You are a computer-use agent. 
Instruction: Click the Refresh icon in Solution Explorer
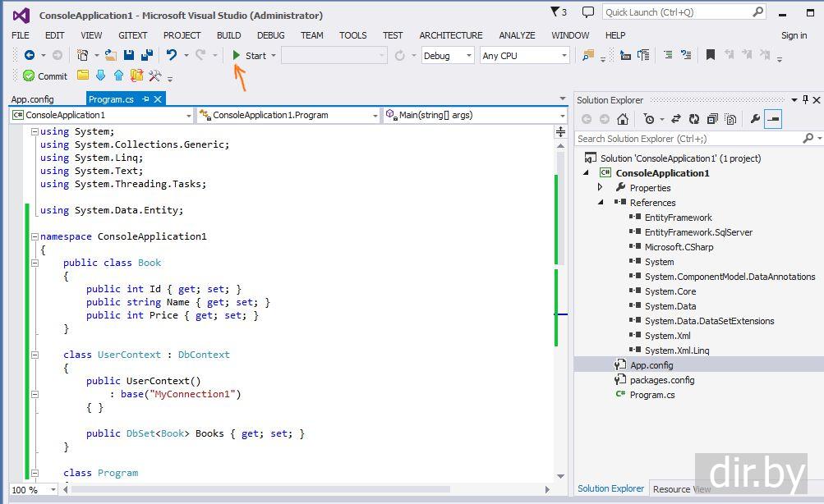(x=694, y=119)
